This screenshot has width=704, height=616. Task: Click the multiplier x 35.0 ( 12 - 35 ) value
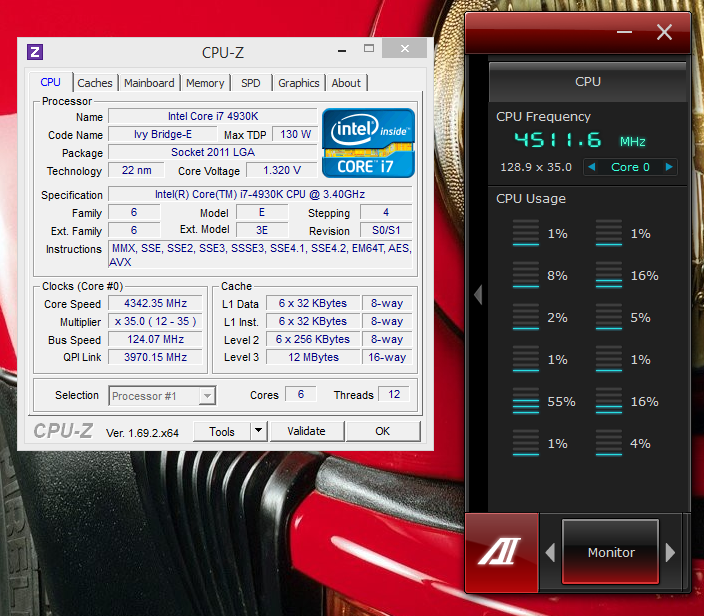155,321
